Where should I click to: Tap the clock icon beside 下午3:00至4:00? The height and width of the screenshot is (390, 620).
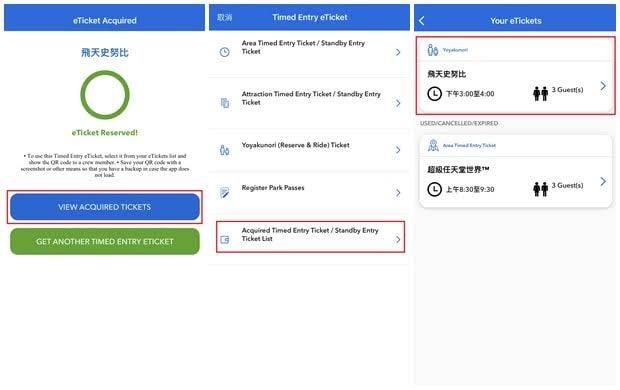point(435,94)
